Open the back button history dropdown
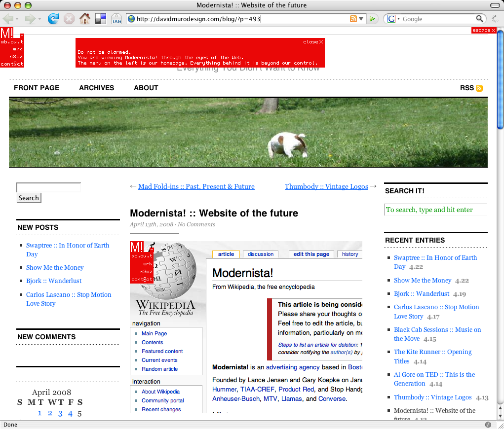The width and height of the screenshot is (504, 429). 17,19
